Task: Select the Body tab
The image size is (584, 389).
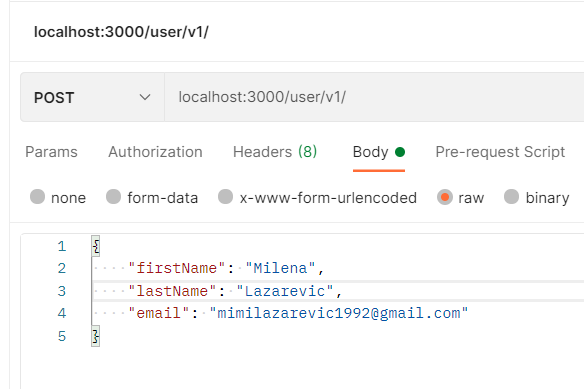Action: tap(379, 152)
